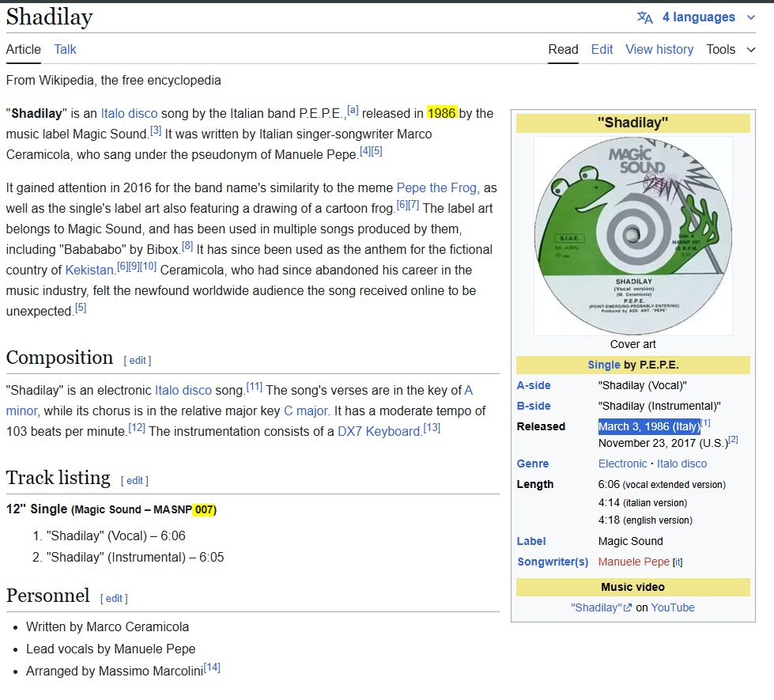Screen dimensions: 774x700
Task: Open reference [1] beside March 3, 1986 (Italy)
Action: [706, 423]
